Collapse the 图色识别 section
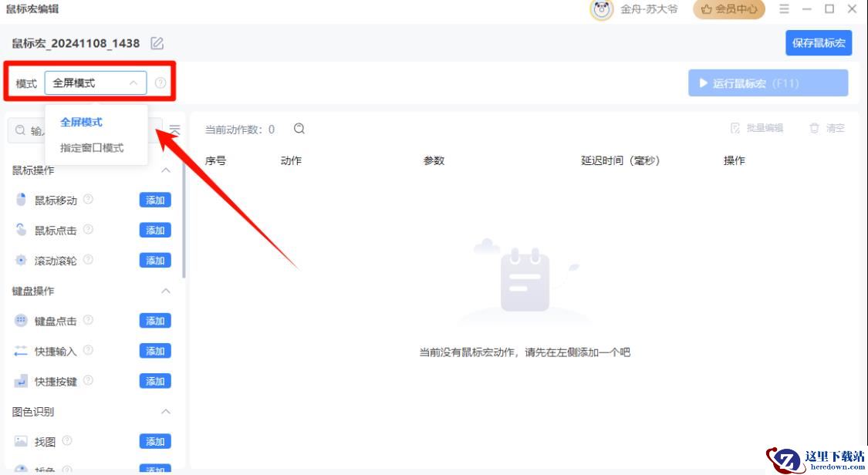 (165, 412)
